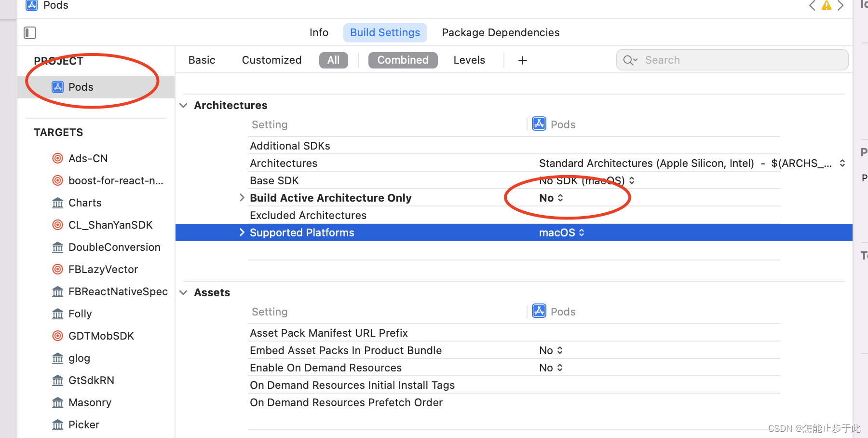Click the search magnifier filter icon
Image resolution: width=868 pixels, height=438 pixels.
[630, 60]
